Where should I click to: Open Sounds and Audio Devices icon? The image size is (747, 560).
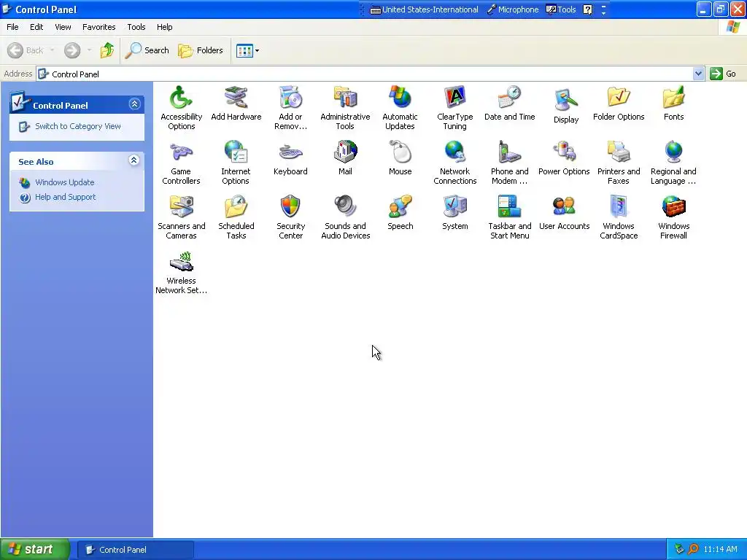click(x=345, y=207)
